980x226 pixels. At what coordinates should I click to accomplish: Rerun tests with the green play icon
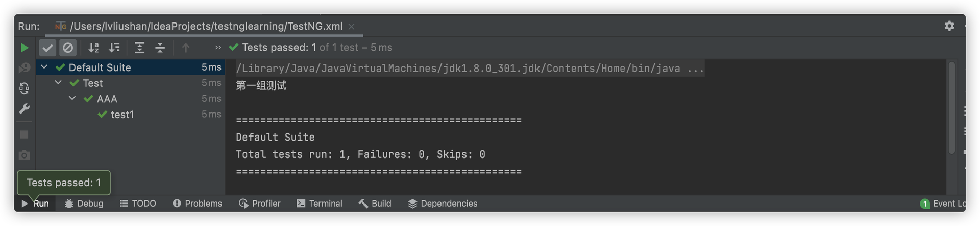[x=24, y=48]
